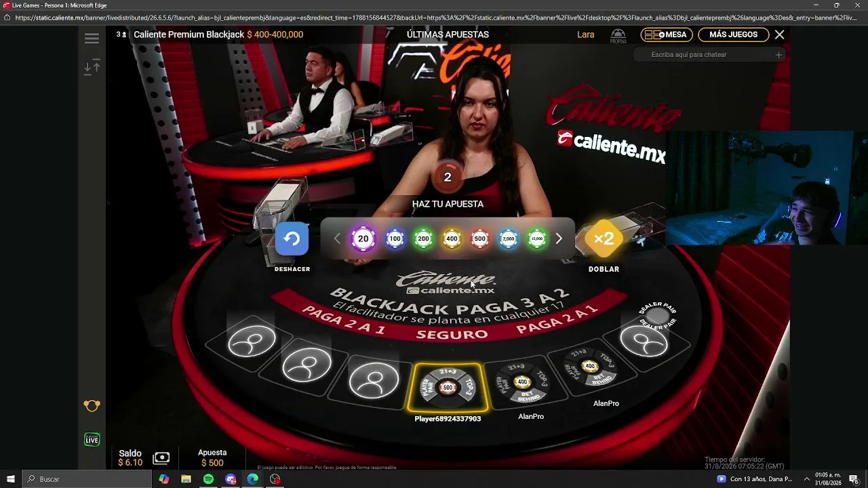Click the yellow mask icon in the left sidebar
The image size is (868, 488).
click(x=92, y=406)
